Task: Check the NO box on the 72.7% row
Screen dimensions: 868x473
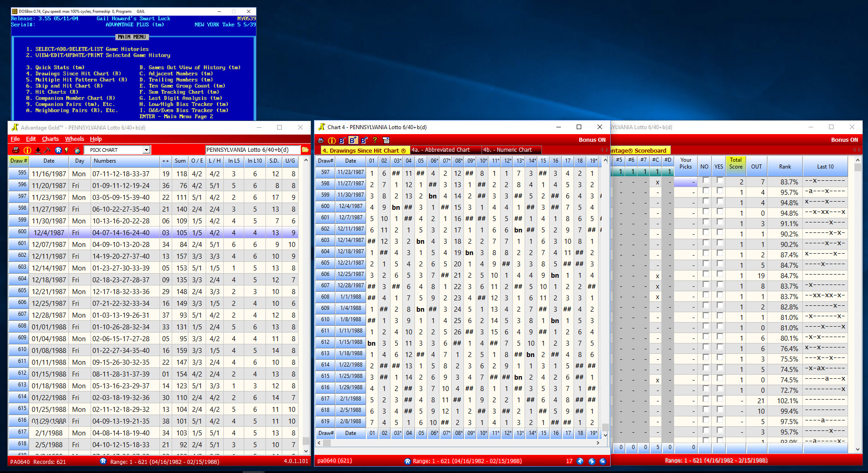Action: pos(705,389)
